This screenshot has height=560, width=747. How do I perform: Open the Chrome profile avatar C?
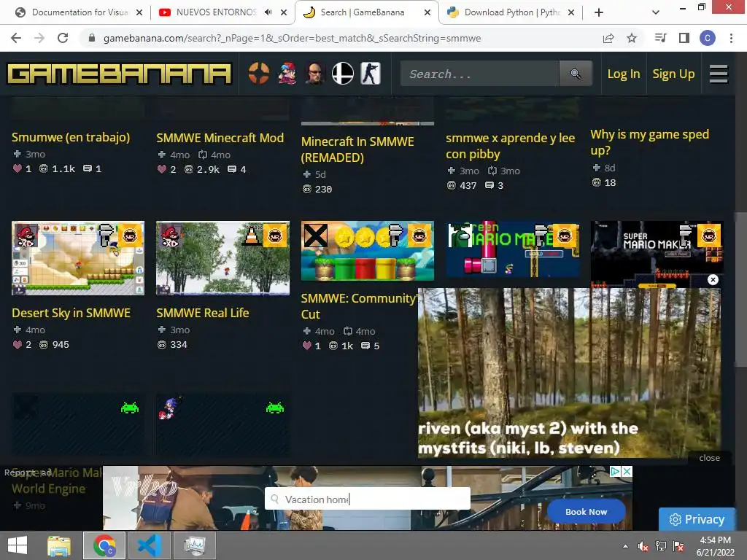pyautogui.click(x=708, y=38)
